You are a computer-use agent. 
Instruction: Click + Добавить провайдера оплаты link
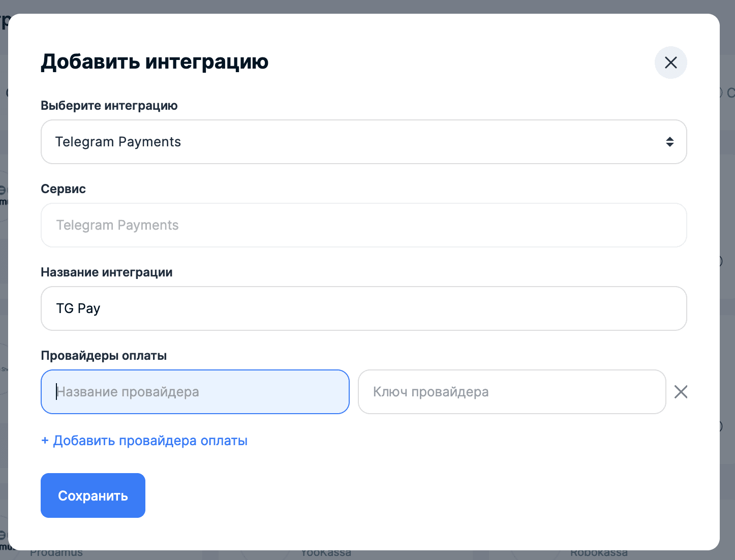[x=144, y=441]
